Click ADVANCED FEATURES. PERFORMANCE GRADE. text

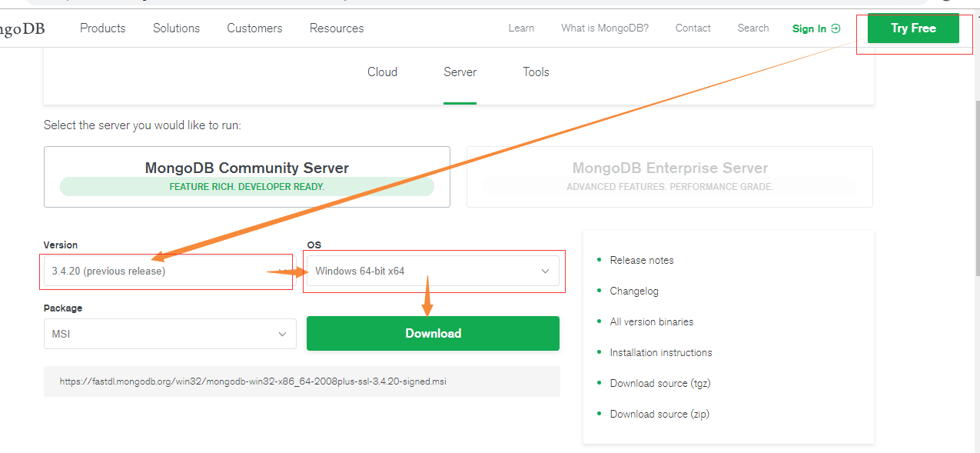coord(669,187)
